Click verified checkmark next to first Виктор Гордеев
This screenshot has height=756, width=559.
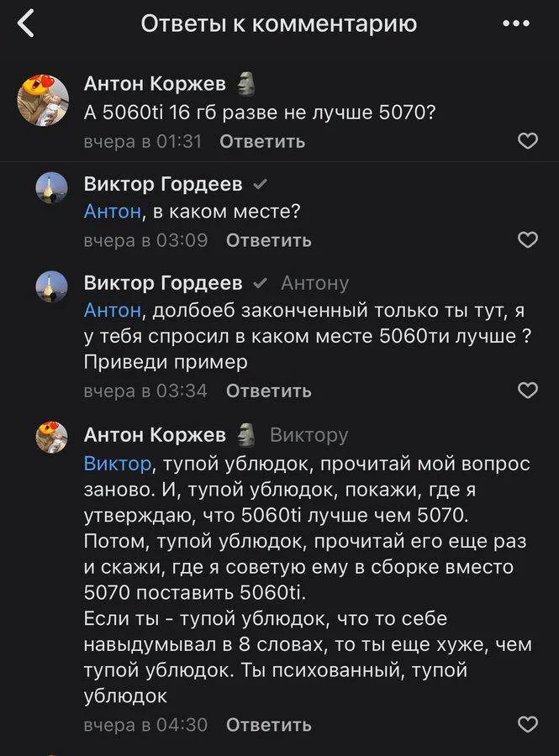[261, 184]
